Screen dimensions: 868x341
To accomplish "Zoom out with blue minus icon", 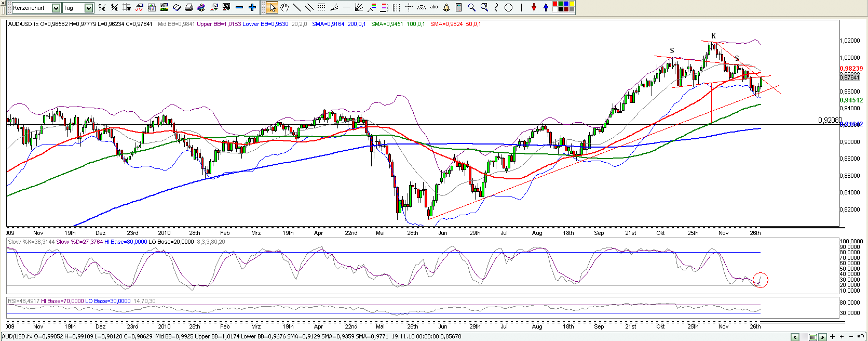I will pyautogui.click(x=239, y=7).
